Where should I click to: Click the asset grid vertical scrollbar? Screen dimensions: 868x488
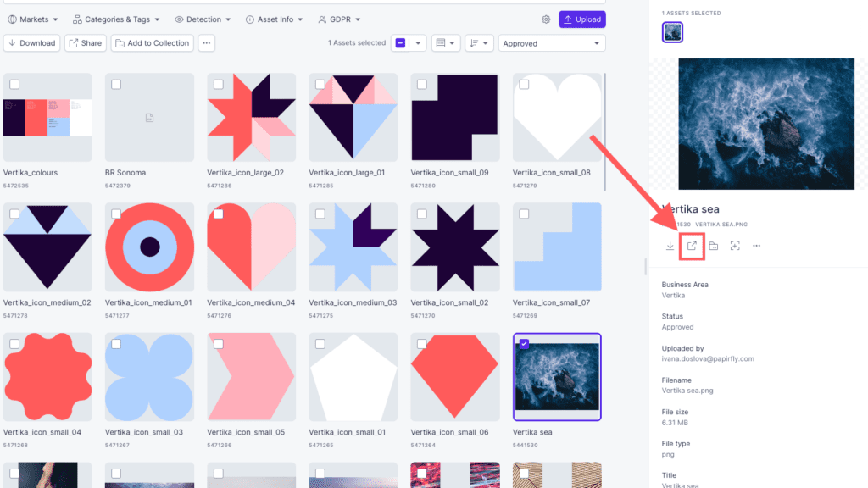pos(604,131)
